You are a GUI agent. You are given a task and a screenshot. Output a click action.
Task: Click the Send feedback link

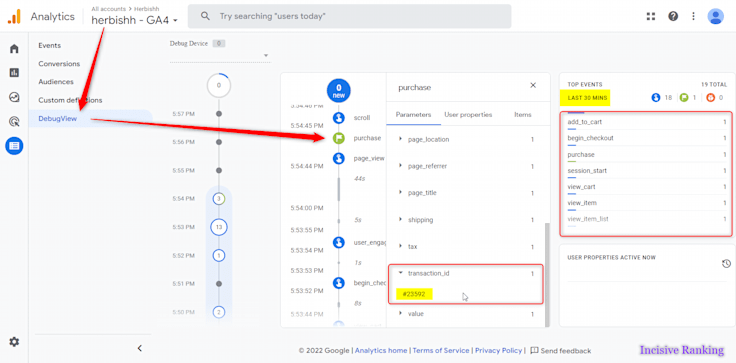[566, 350]
